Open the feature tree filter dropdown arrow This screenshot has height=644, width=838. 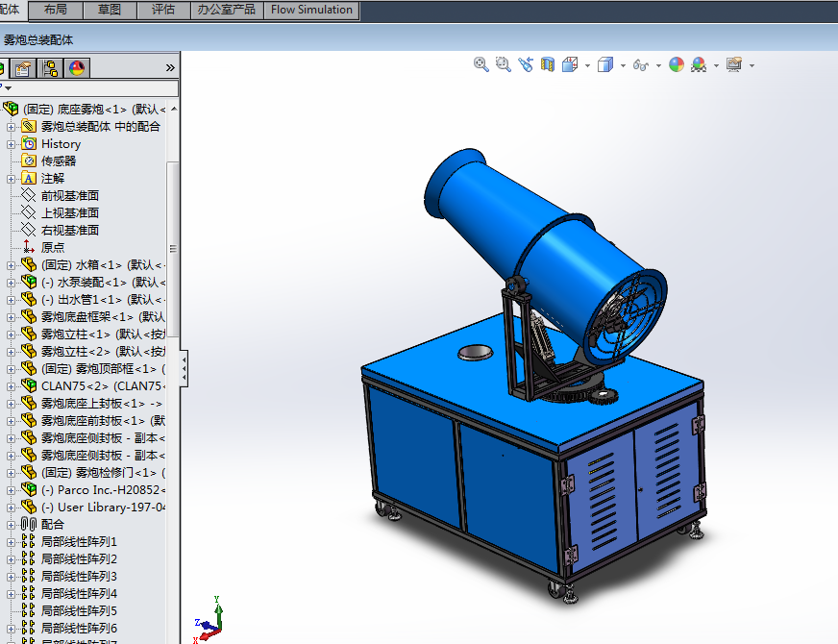[8, 88]
